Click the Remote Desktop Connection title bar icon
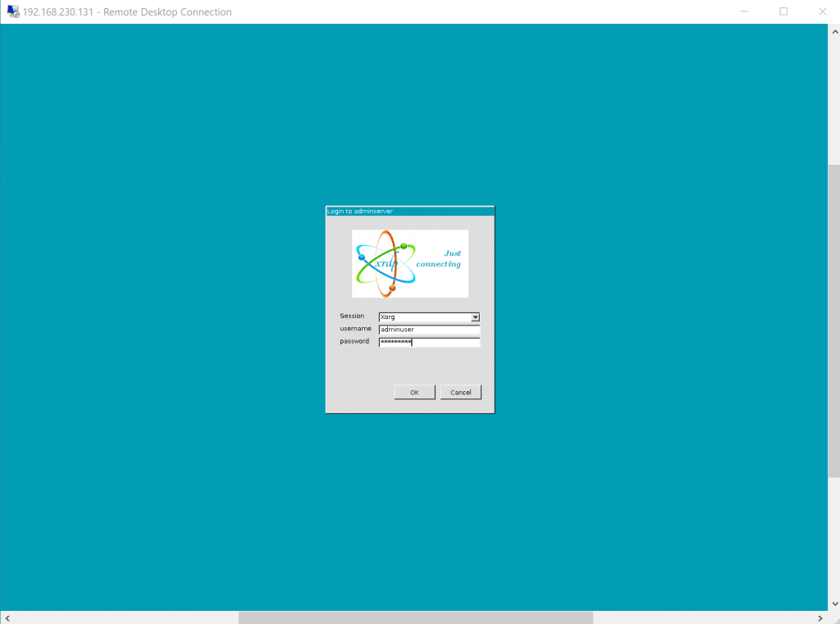 pyautogui.click(x=13, y=11)
